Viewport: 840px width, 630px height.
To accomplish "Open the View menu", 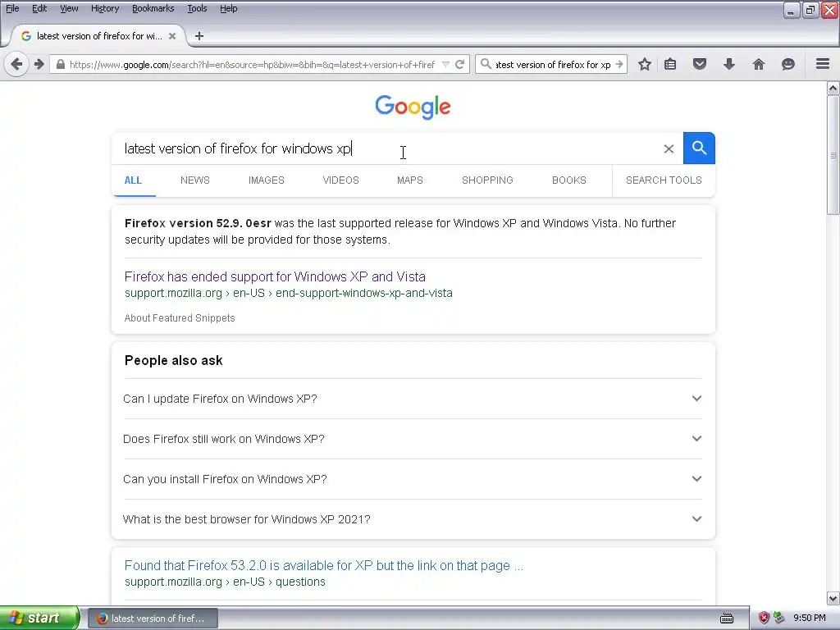I will (69, 8).
